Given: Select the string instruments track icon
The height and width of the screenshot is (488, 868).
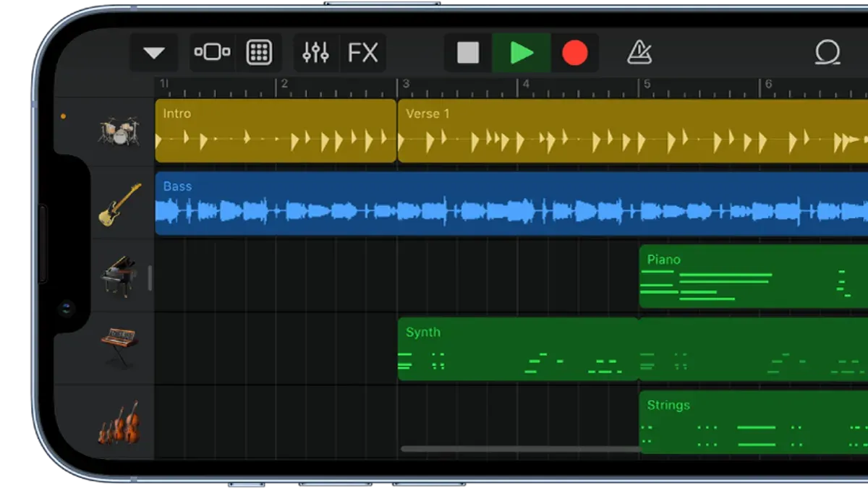Looking at the screenshot, I should point(119,423).
